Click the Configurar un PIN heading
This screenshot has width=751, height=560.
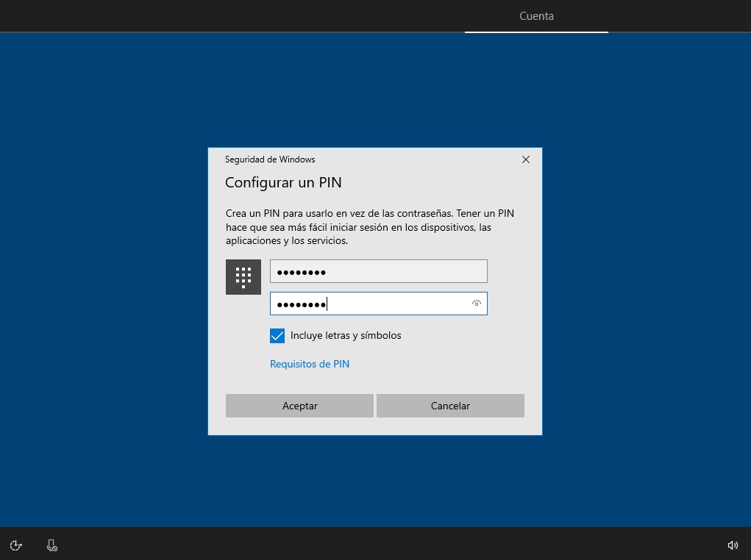click(283, 182)
